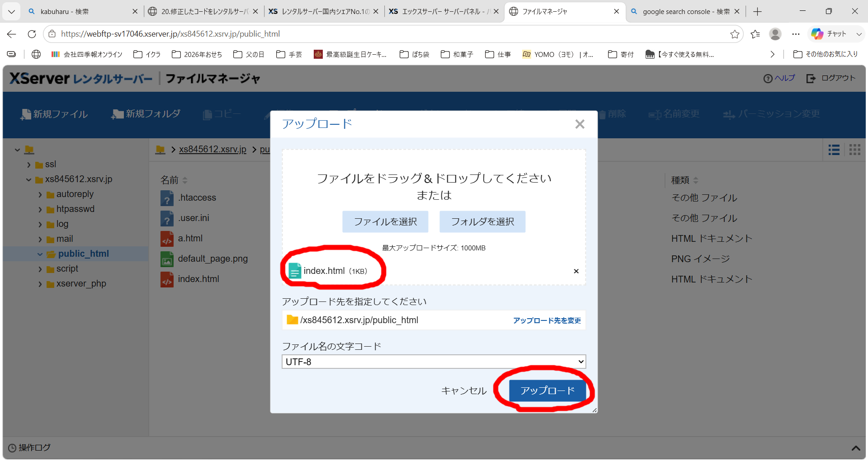This screenshot has width=868, height=461.
Task: Expand the operation log panel chevron
Action: point(855,448)
